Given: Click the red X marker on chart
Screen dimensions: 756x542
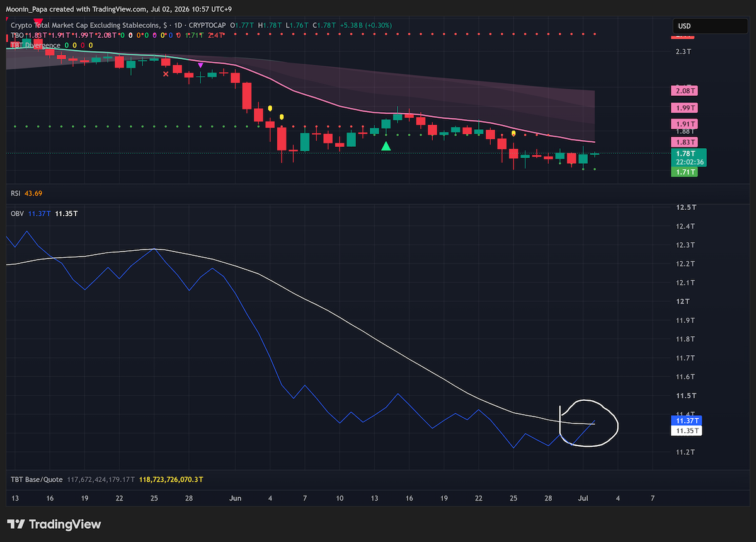Looking at the screenshot, I should click(x=166, y=74).
